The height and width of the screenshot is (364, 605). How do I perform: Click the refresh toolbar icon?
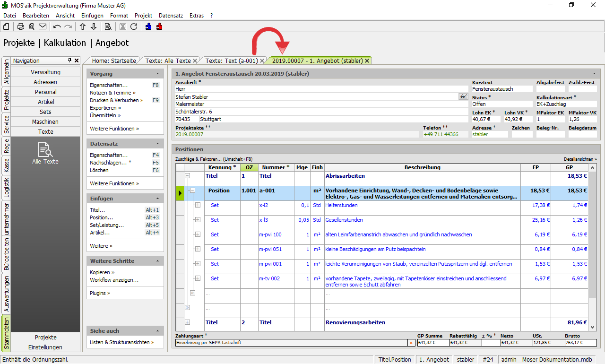(x=134, y=26)
